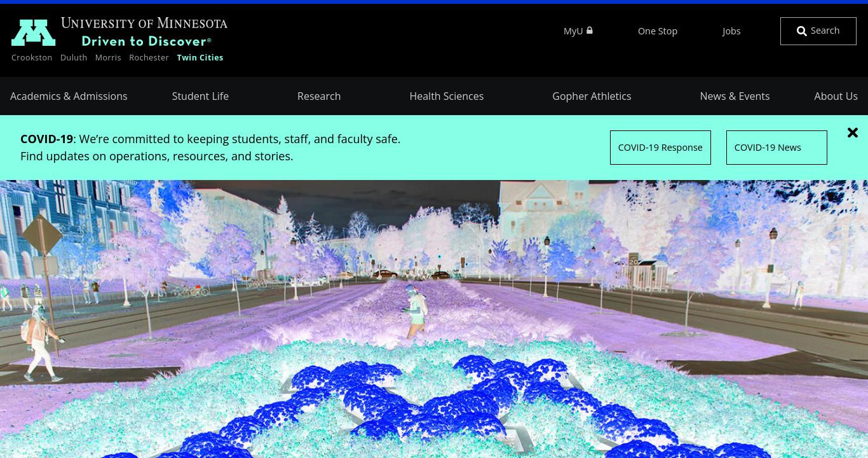Viewport: 868px width, 458px height.
Task: Click the University of Minnesota block M logo
Action: point(34,32)
